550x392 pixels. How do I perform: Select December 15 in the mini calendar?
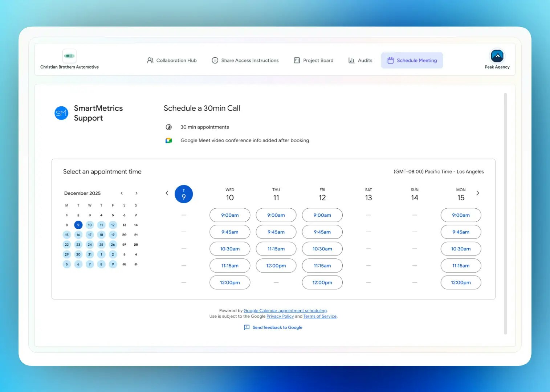click(x=67, y=234)
